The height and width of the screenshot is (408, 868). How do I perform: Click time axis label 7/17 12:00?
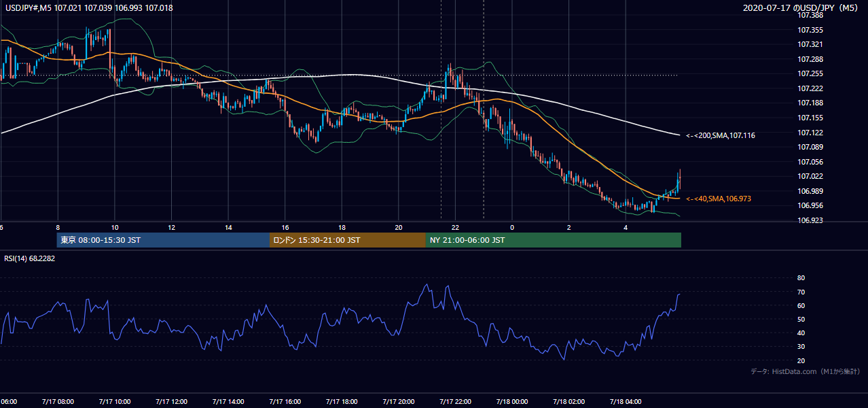170,402
